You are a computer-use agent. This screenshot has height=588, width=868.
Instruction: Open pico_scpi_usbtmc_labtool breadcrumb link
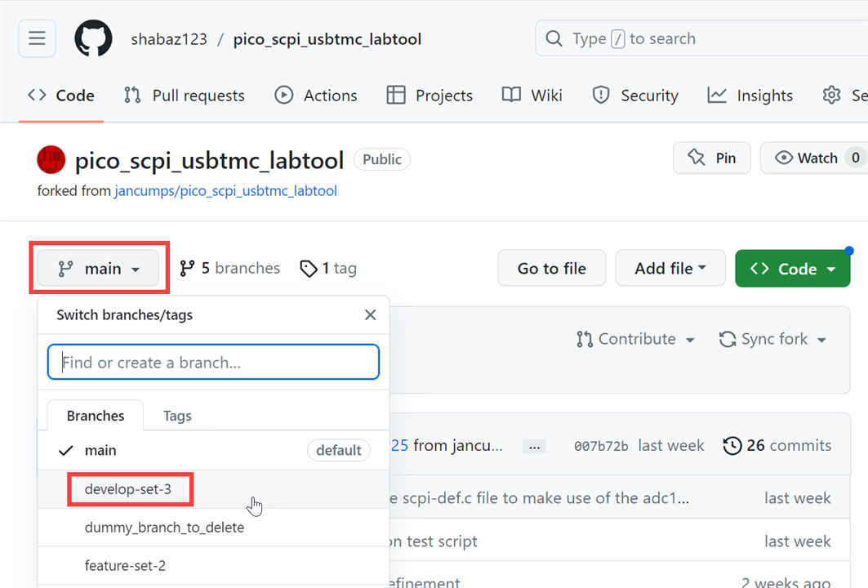(327, 39)
